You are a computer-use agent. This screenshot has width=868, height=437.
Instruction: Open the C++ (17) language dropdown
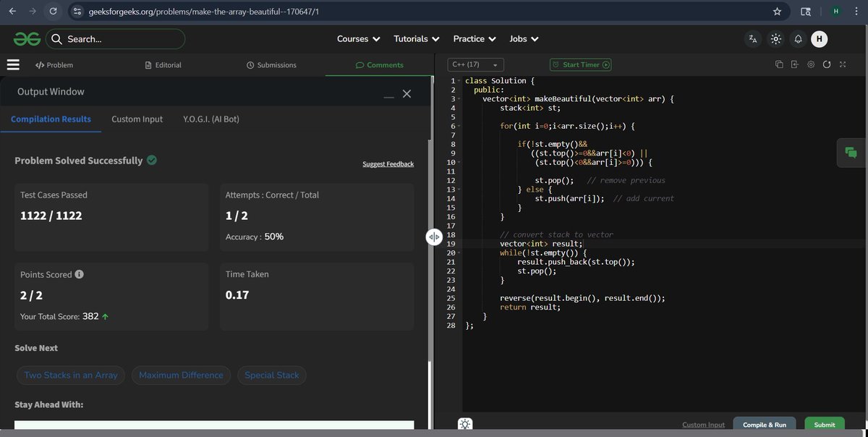click(x=475, y=64)
